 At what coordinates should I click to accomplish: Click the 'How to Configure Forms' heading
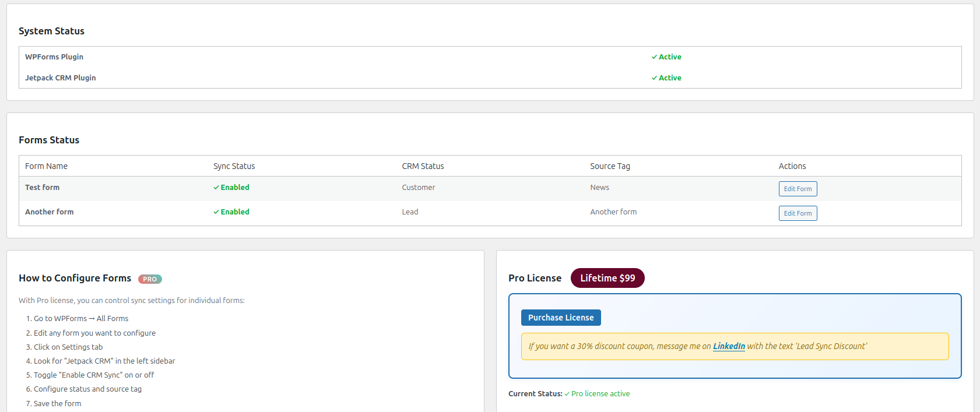75,278
